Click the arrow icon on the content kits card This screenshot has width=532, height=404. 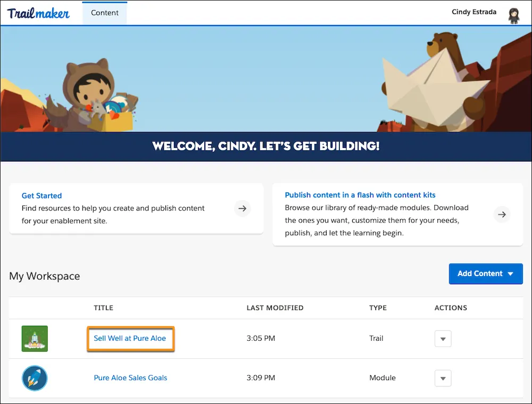502,215
